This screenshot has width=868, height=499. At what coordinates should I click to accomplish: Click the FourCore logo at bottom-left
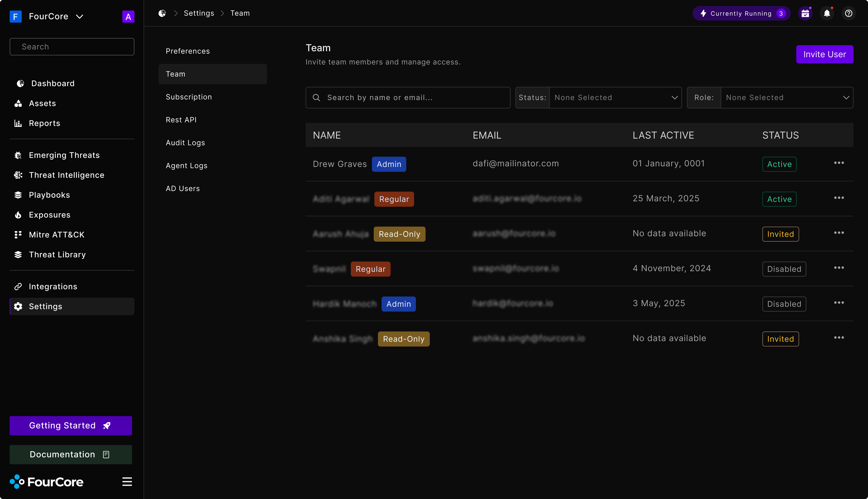coord(47,482)
